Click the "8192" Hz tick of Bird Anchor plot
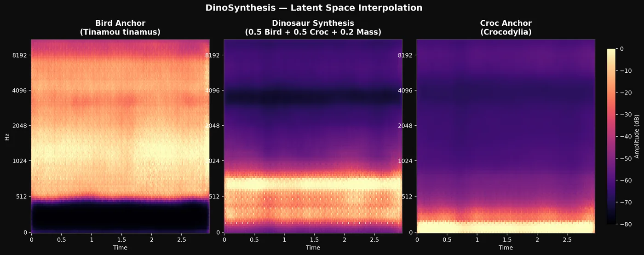The width and height of the screenshot is (644, 255). (x=20, y=55)
